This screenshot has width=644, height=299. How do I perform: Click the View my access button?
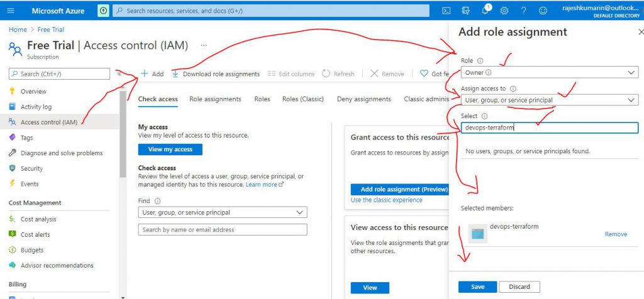click(170, 149)
